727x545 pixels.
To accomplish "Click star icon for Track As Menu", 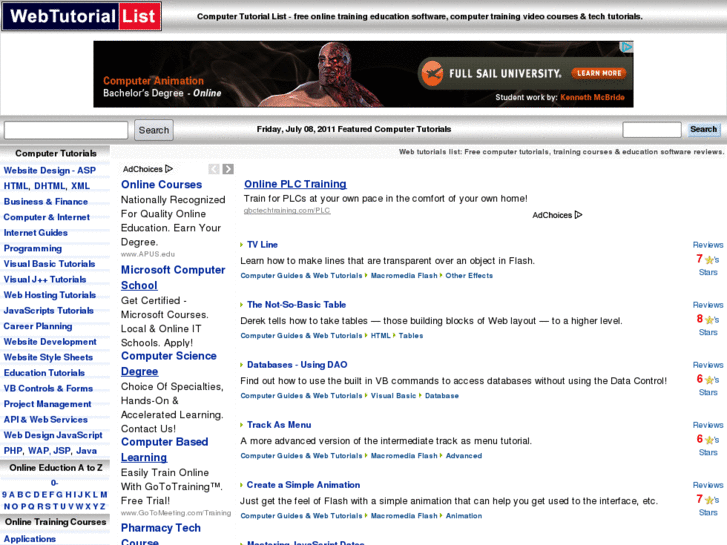I will click(709, 440).
